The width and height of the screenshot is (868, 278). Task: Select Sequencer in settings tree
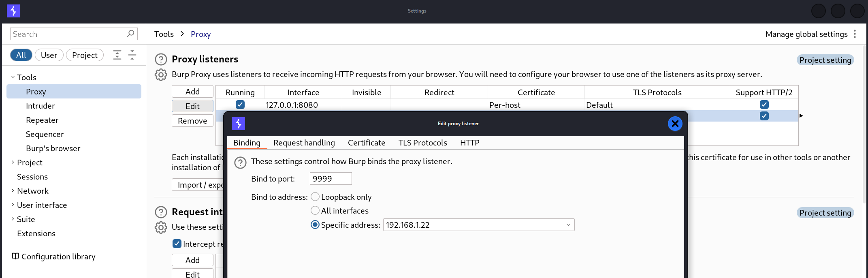[45, 134]
